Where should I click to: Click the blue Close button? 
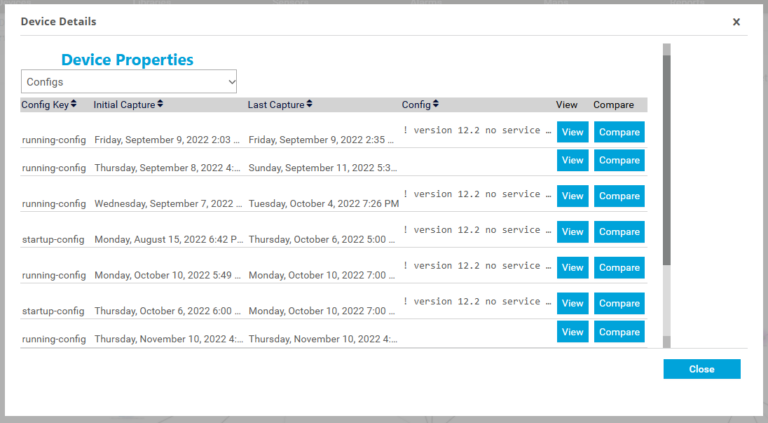[x=702, y=369]
